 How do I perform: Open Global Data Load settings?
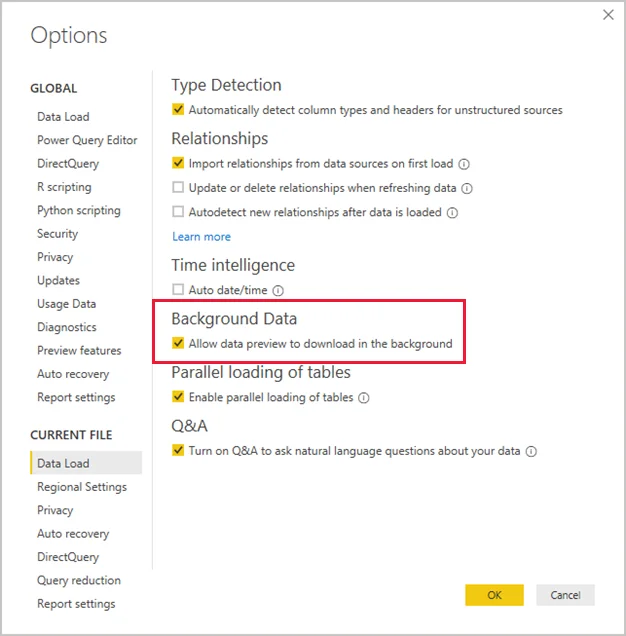tap(63, 117)
